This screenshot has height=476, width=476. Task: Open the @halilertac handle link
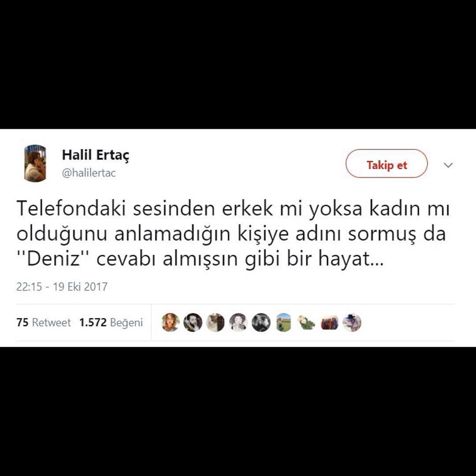[89, 173]
